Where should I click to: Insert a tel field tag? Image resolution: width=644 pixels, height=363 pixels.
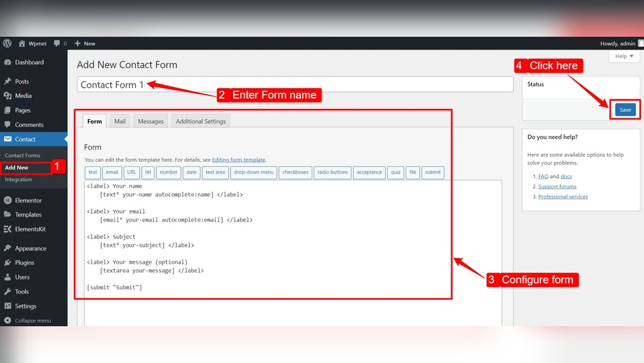(148, 172)
